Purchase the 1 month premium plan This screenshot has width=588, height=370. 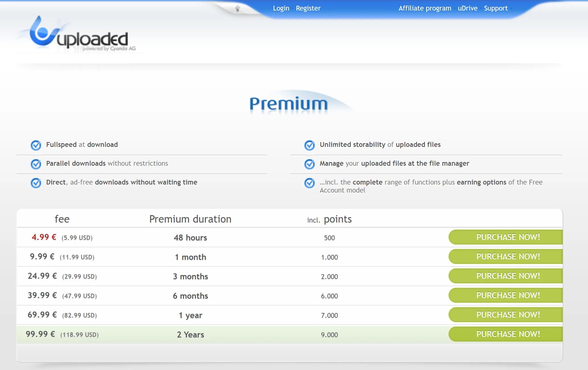[508, 256]
